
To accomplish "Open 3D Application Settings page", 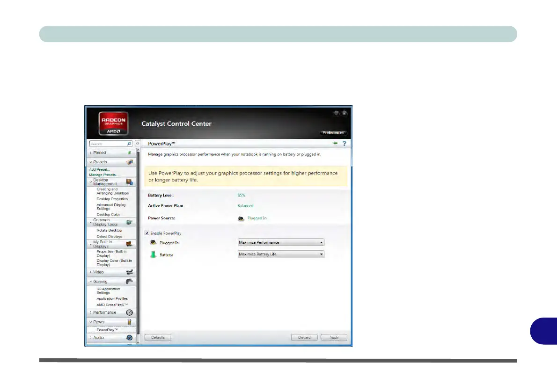I will coord(108,291).
